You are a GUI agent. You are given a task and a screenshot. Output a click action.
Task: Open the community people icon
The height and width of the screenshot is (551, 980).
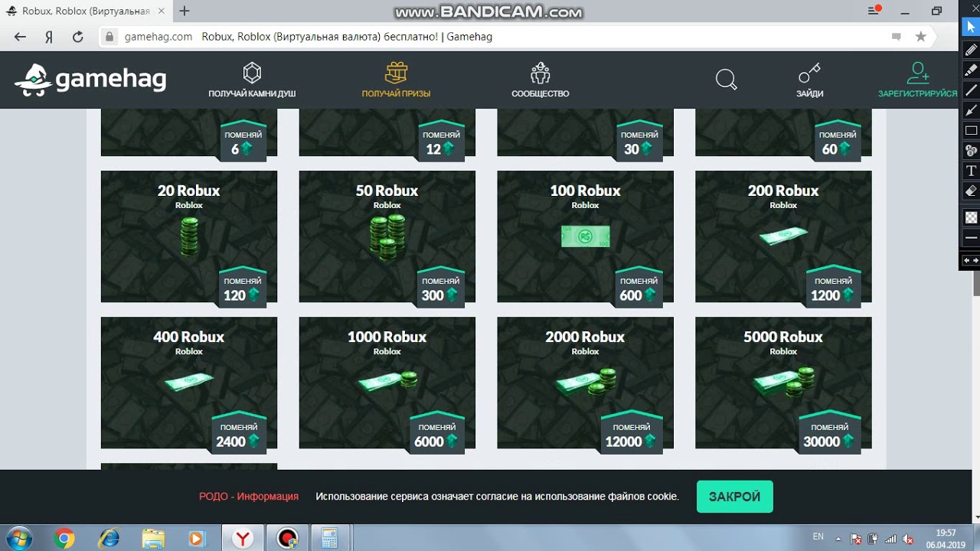click(541, 73)
